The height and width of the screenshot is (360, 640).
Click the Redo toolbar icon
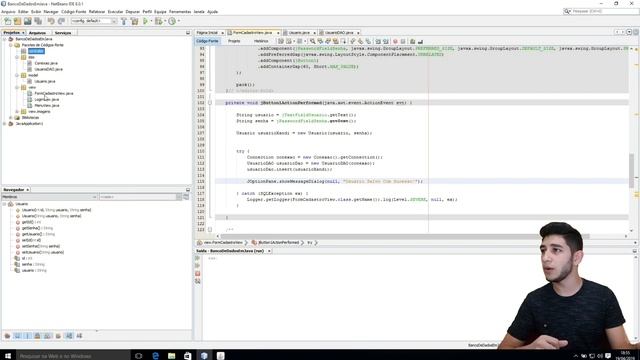(x=61, y=21)
